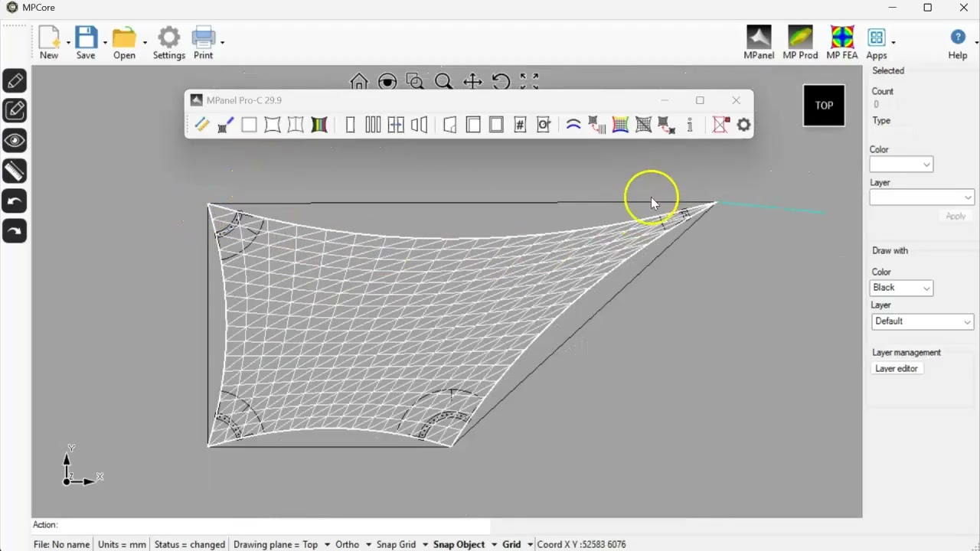Click the MPanel ruler measure icon
Viewport: 980px width, 551px height.
tap(202, 125)
